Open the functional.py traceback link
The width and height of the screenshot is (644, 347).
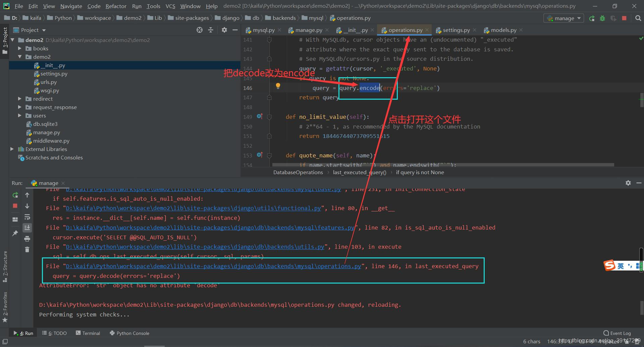pos(193,208)
